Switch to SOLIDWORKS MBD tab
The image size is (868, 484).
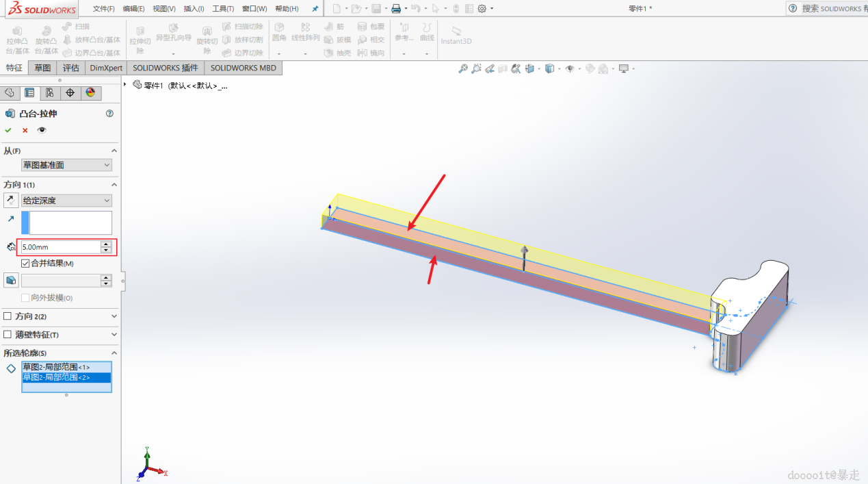244,68
